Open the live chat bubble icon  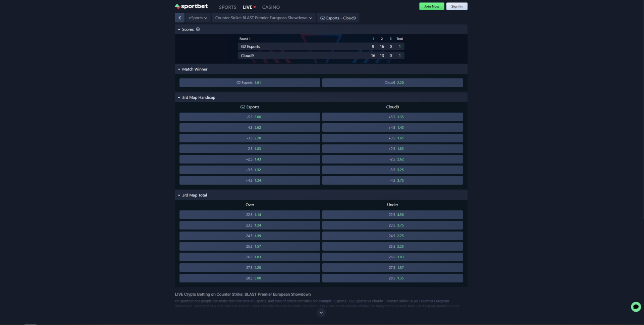pos(636,307)
